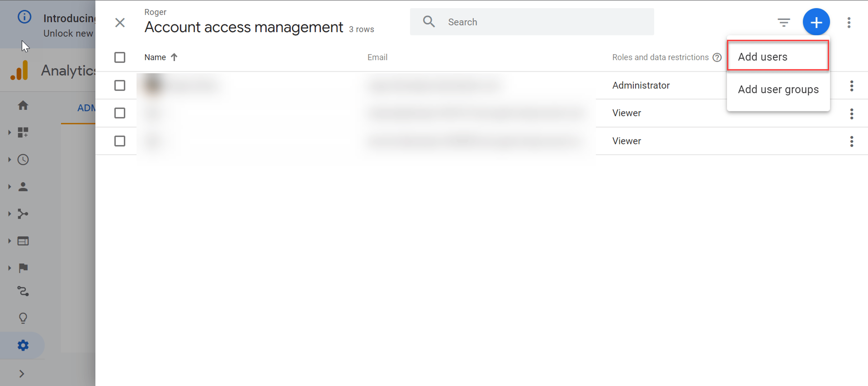Open the Conversions flag icon in sidebar
Screen dimensions: 868x386
pos(23,268)
